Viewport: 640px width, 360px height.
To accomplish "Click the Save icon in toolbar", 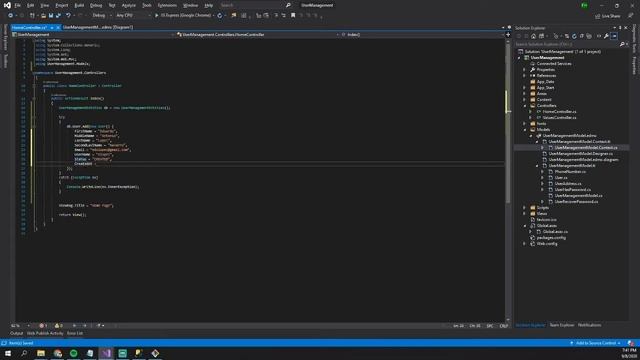I will point(51,16).
